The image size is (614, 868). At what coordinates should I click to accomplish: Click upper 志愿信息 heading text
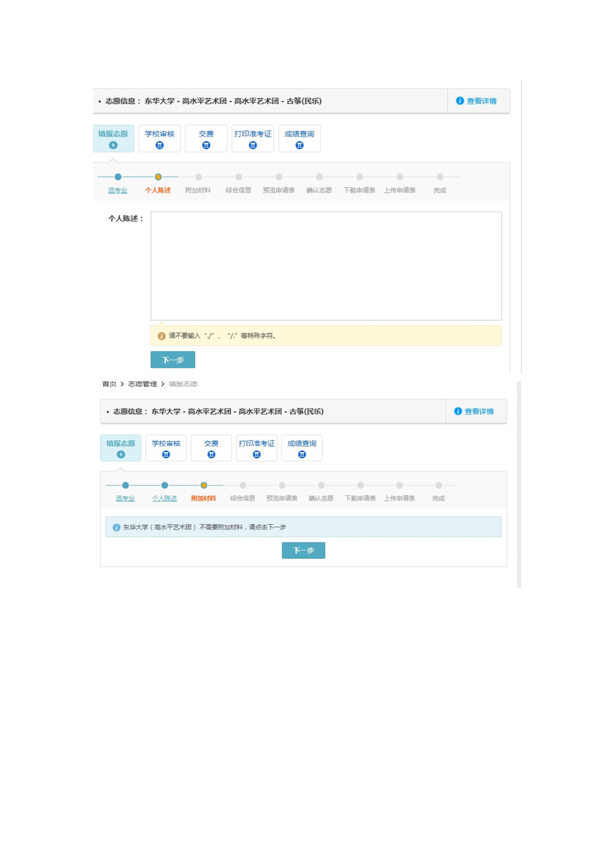point(213,101)
